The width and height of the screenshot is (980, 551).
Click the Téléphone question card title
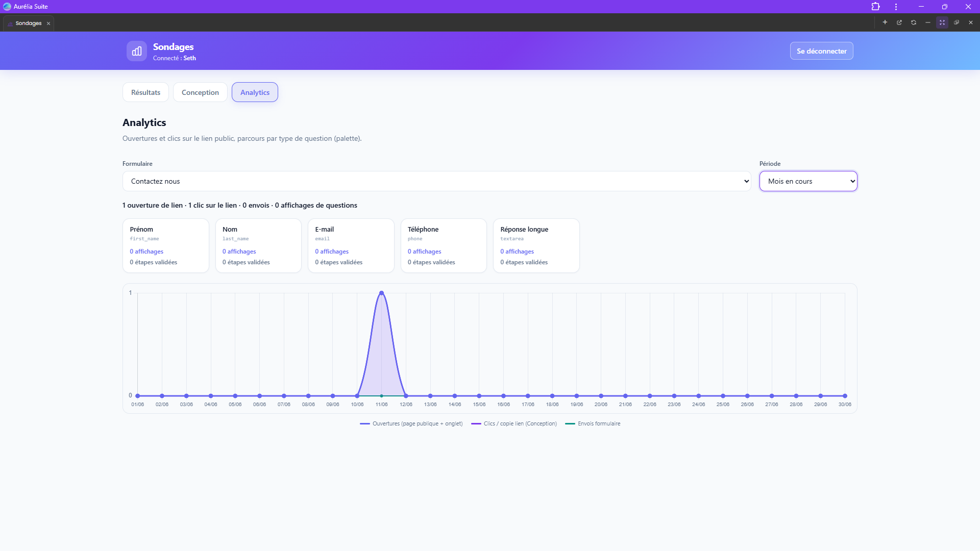[423, 229]
